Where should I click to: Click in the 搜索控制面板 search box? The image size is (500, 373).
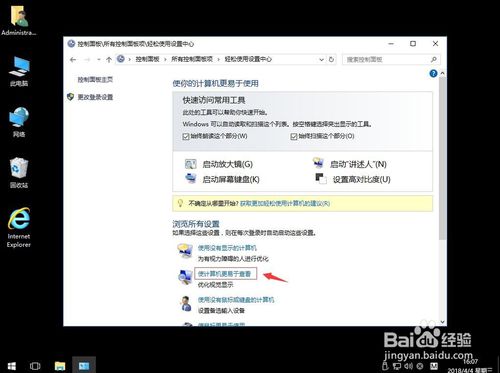388,60
